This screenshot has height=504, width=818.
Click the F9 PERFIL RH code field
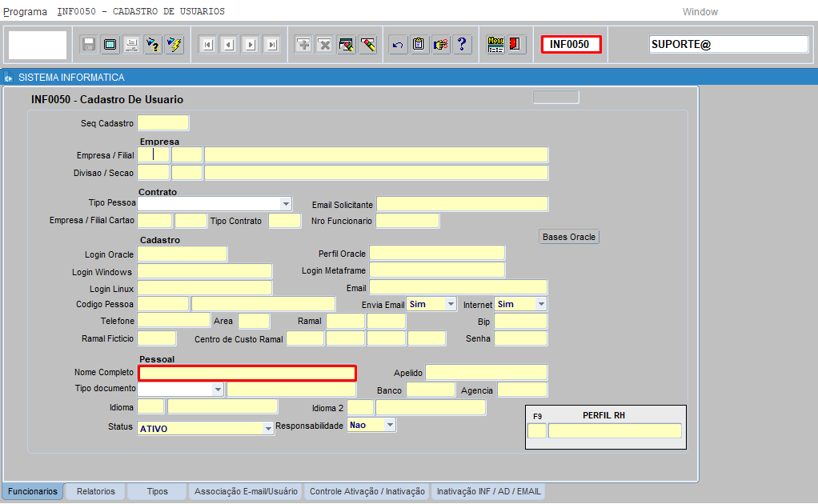point(537,430)
